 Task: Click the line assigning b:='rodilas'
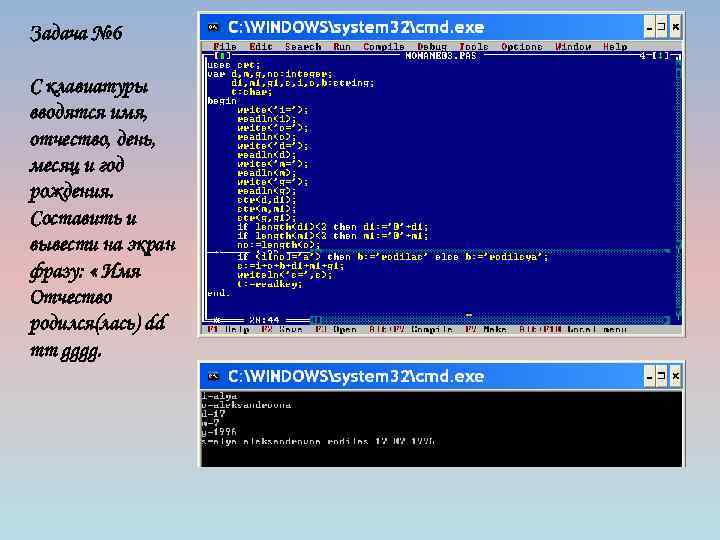pos(393,256)
